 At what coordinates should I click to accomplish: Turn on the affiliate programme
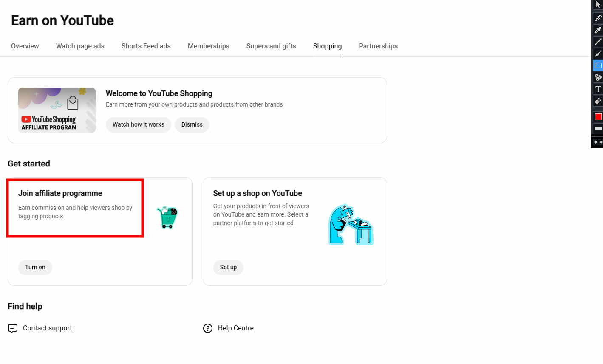point(35,267)
